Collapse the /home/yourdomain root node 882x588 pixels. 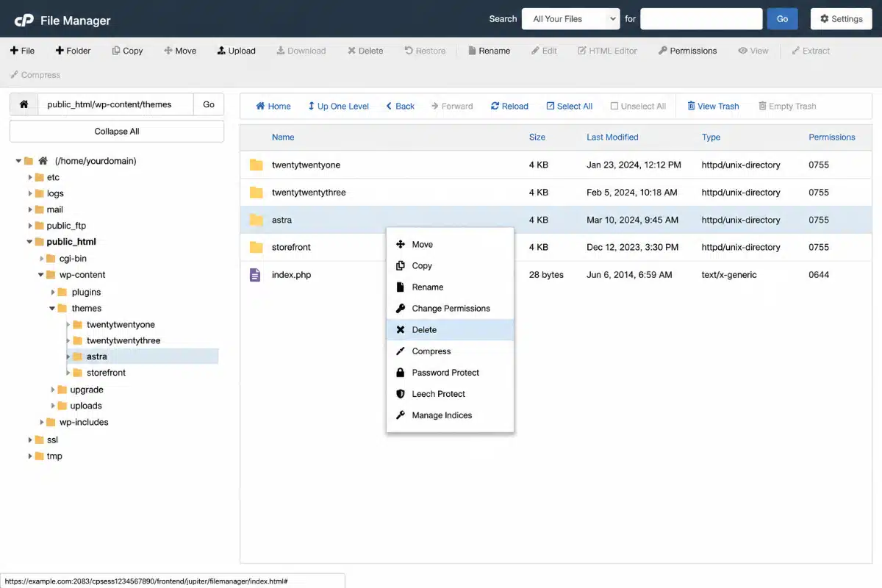18,161
